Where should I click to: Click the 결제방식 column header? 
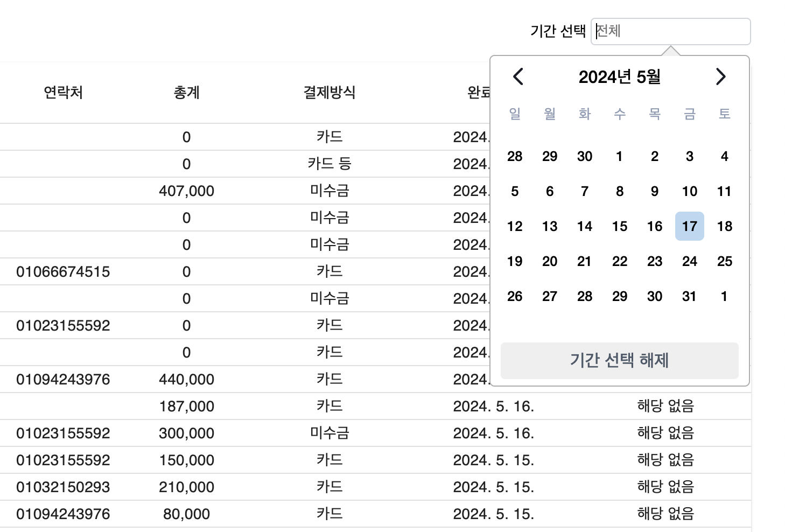(330, 93)
